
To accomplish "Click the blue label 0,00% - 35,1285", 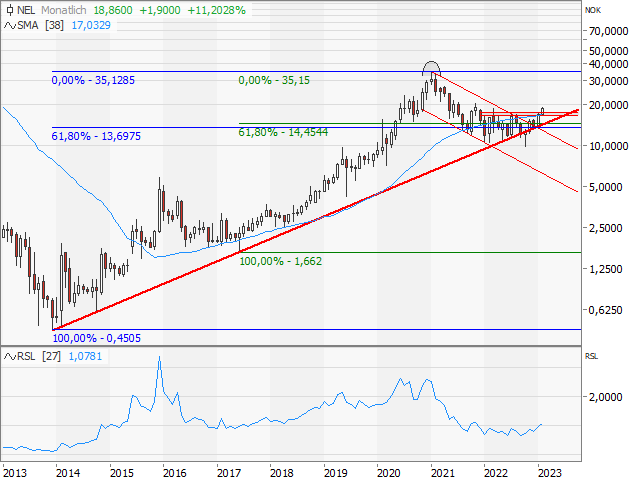I will coord(93,80).
